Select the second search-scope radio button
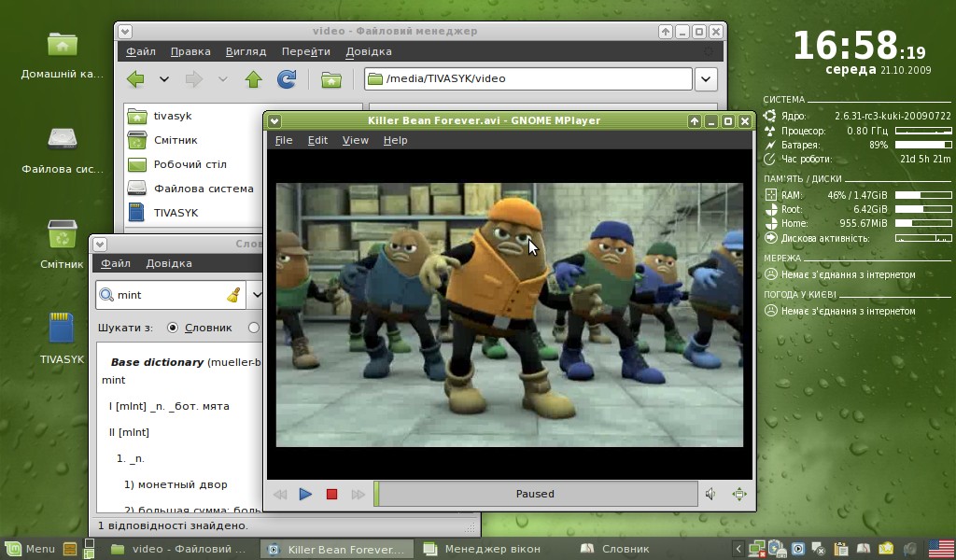Image resolution: width=956 pixels, height=560 pixels. click(x=254, y=328)
